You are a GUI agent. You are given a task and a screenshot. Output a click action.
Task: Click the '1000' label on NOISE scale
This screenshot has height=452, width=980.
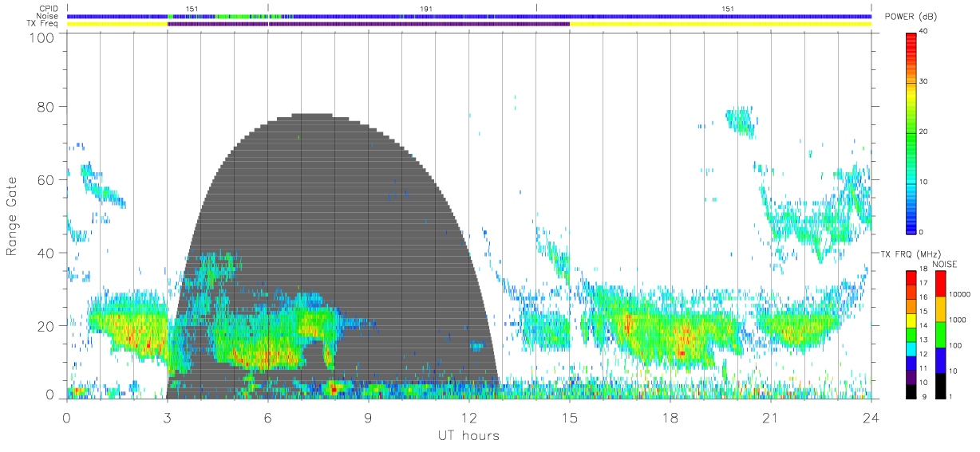click(959, 320)
